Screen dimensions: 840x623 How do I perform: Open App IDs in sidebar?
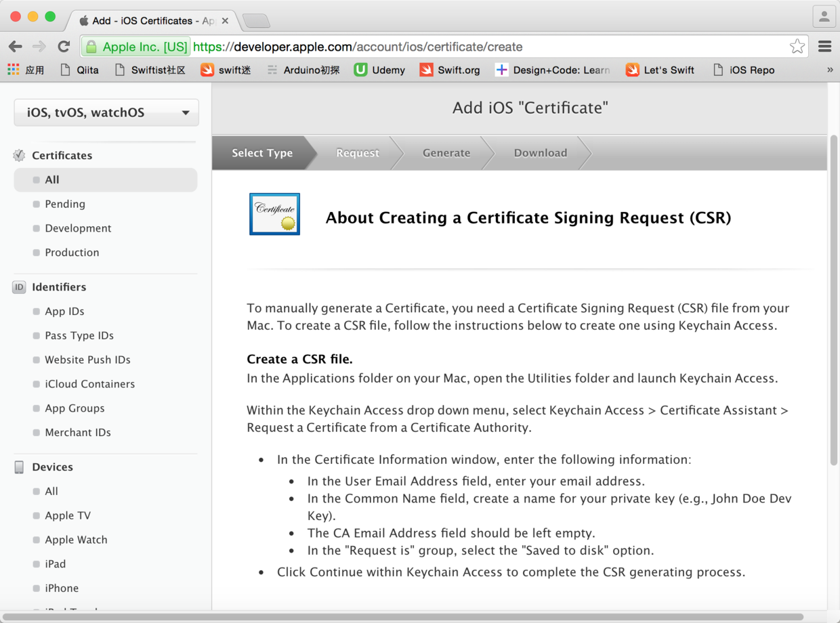[x=64, y=311]
